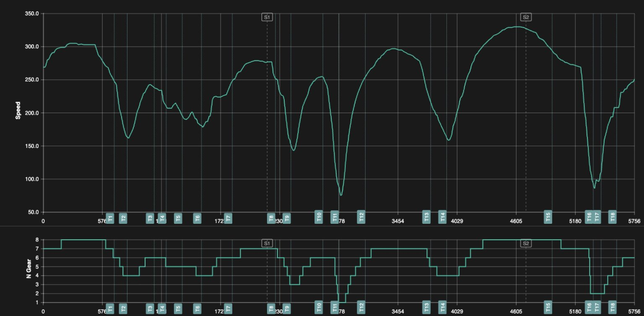Select distance label 5180 under the Speed chart
Viewport: 644px width, 316px height.
(575, 221)
